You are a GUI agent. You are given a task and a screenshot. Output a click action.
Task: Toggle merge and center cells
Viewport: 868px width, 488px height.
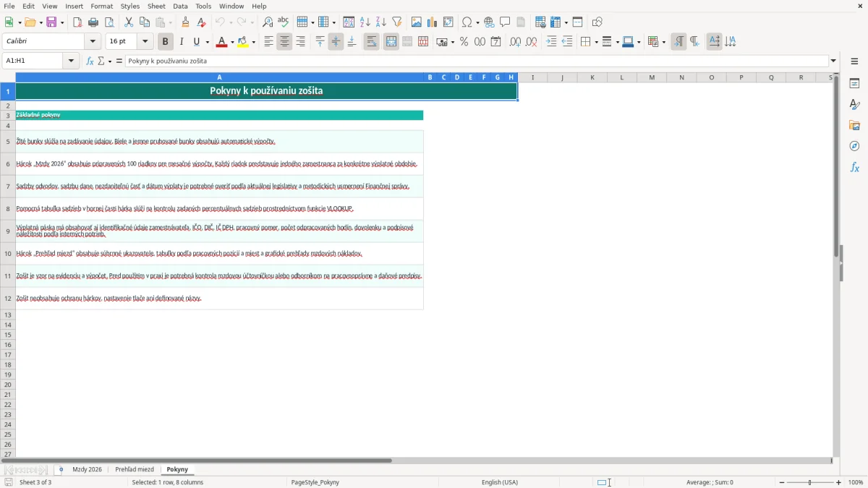[391, 42]
